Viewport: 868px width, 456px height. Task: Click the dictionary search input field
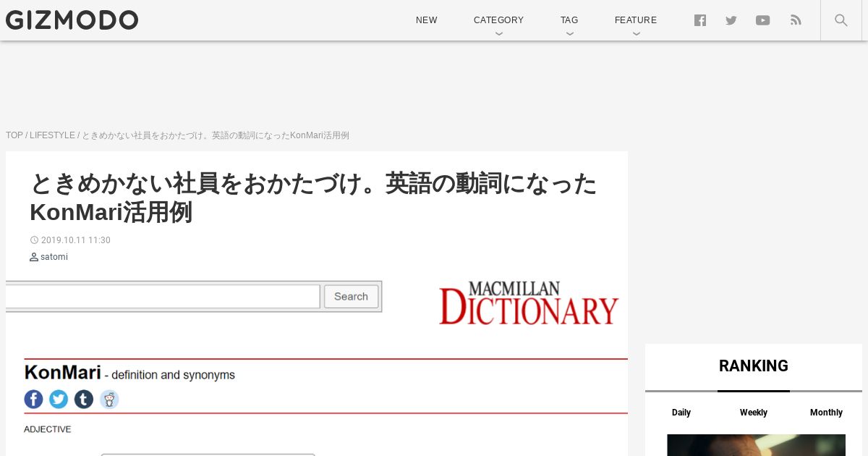click(163, 296)
